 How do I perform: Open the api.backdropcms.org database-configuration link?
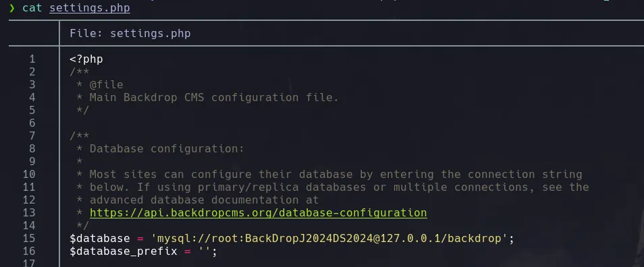[x=259, y=213]
